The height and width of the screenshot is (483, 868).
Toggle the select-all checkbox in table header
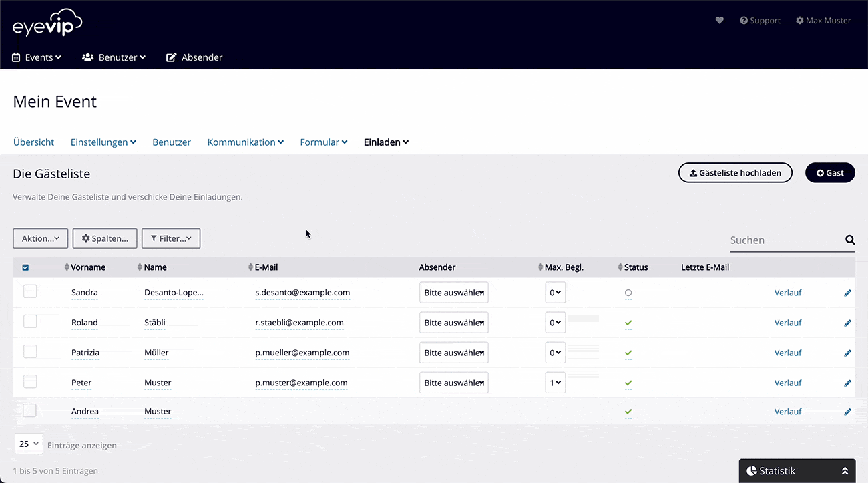tap(25, 267)
